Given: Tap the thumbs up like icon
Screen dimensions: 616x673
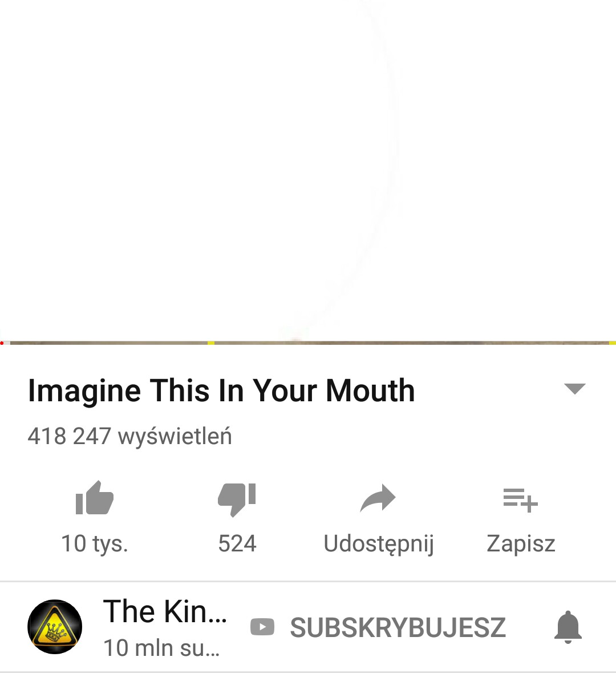Looking at the screenshot, I should [94, 497].
